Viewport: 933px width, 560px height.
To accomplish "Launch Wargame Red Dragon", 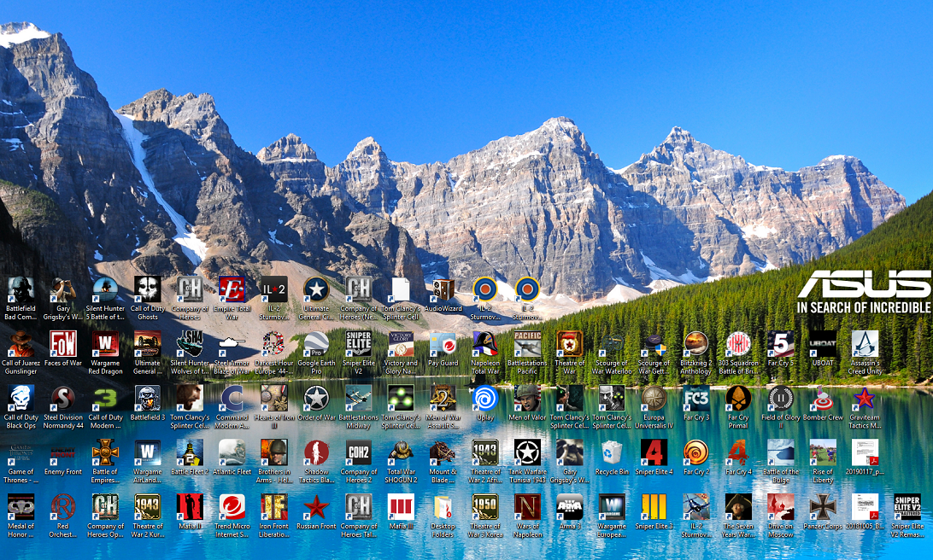I will tap(105, 344).
